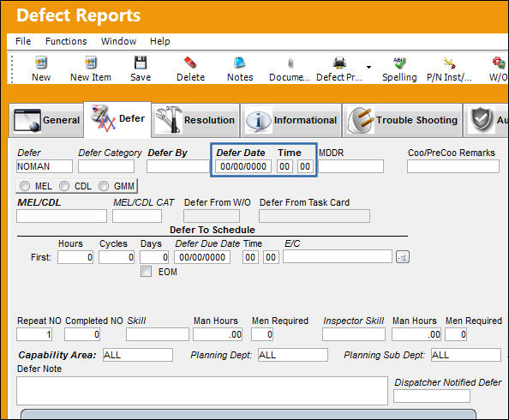Viewport: 509px width, 420px height.
Task: Click the Defer Date field
Action: pyautogui.click(x=243, y=166)
